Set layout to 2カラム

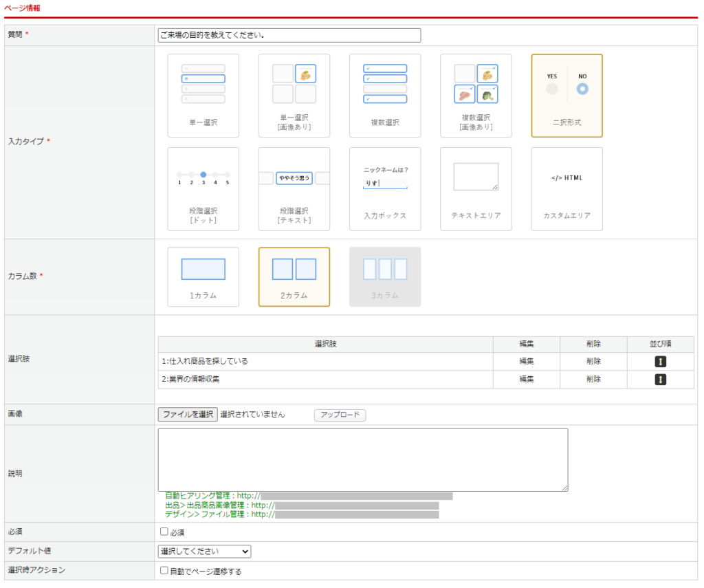pyautogui.click(x=294, y=276)
